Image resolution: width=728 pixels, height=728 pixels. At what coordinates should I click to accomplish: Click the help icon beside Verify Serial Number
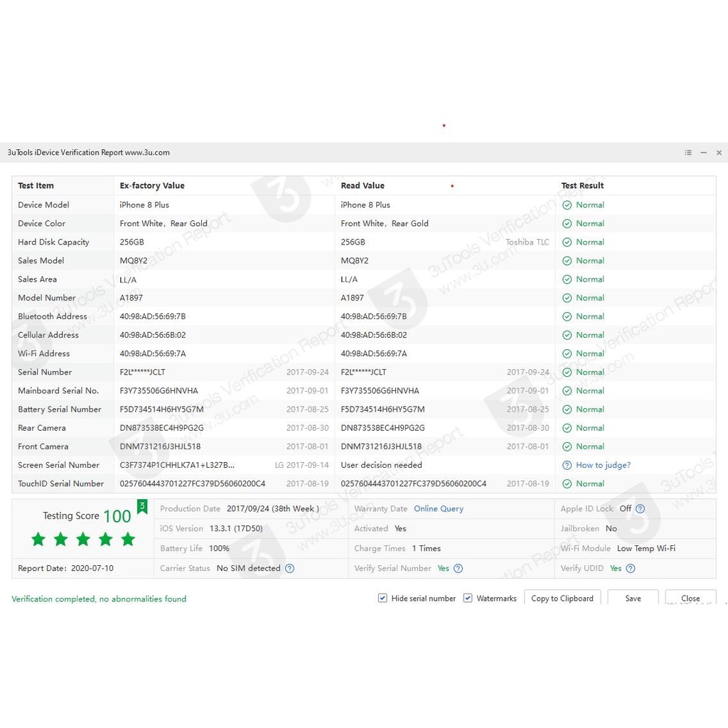click(459, 568)
